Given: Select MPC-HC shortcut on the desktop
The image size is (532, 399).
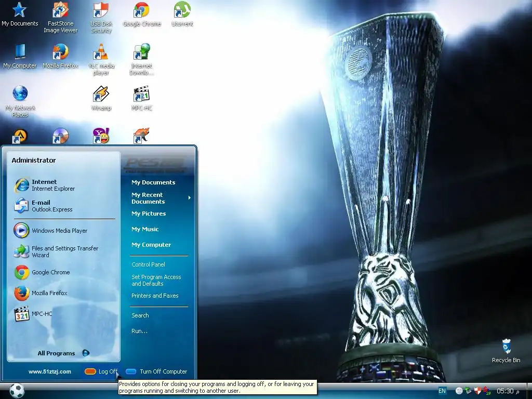Looking at the screenshot, I should [141, 98].
